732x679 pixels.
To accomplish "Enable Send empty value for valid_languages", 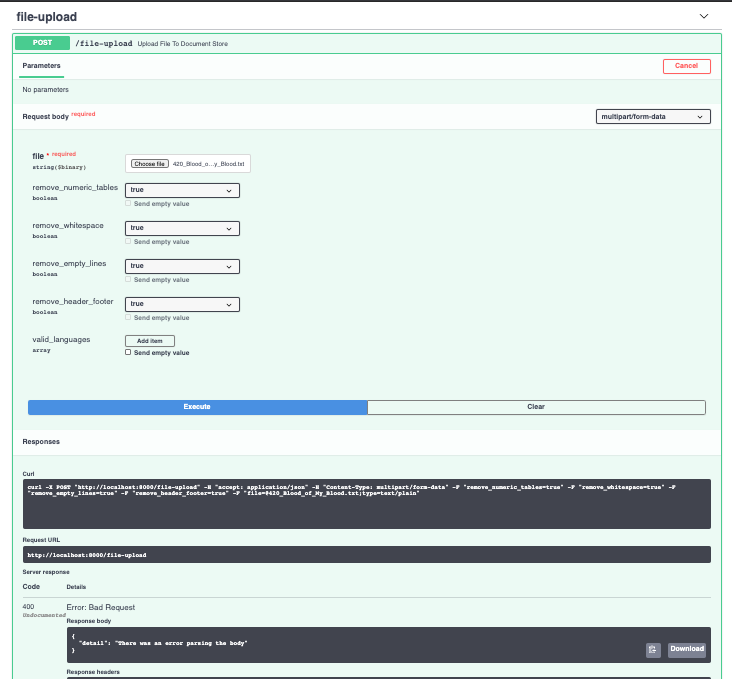I will click(x=128, y=353).
